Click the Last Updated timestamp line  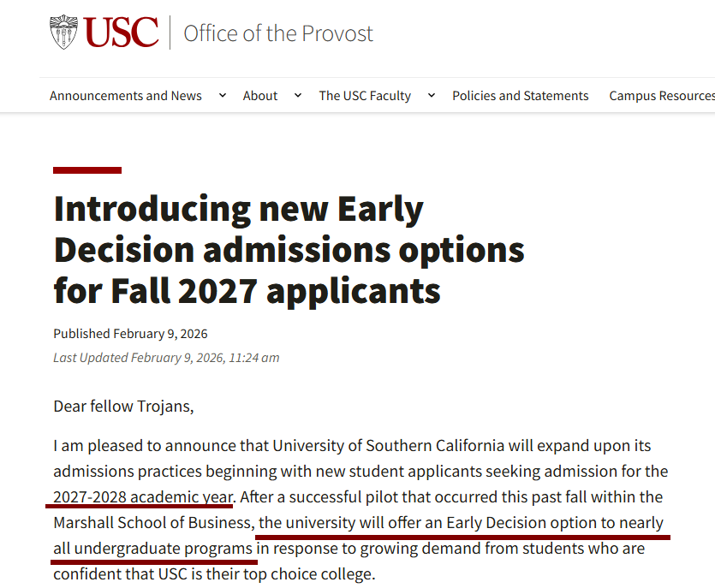(x=166, y=358)
